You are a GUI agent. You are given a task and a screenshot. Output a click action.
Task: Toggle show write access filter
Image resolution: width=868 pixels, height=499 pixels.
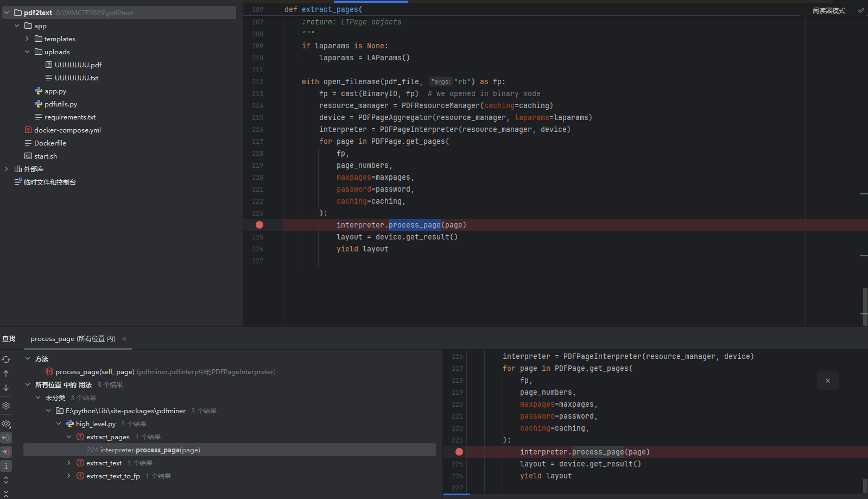pos(6,452)
